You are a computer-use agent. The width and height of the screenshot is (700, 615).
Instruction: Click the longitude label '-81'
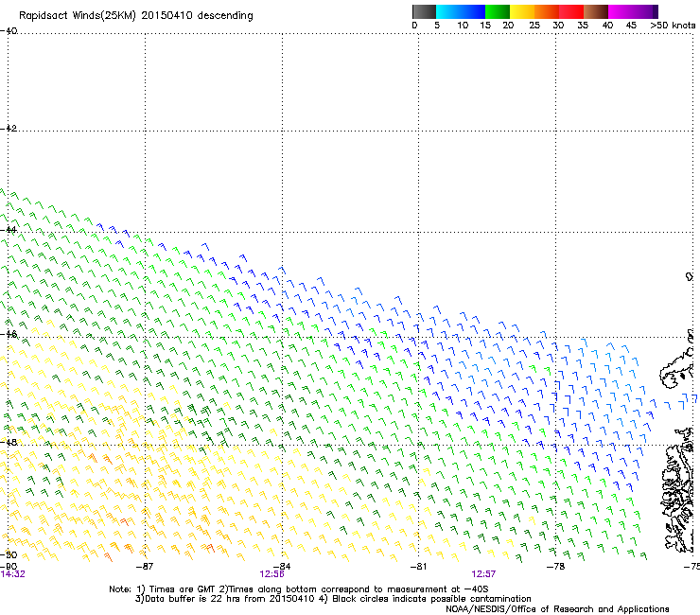418,567
